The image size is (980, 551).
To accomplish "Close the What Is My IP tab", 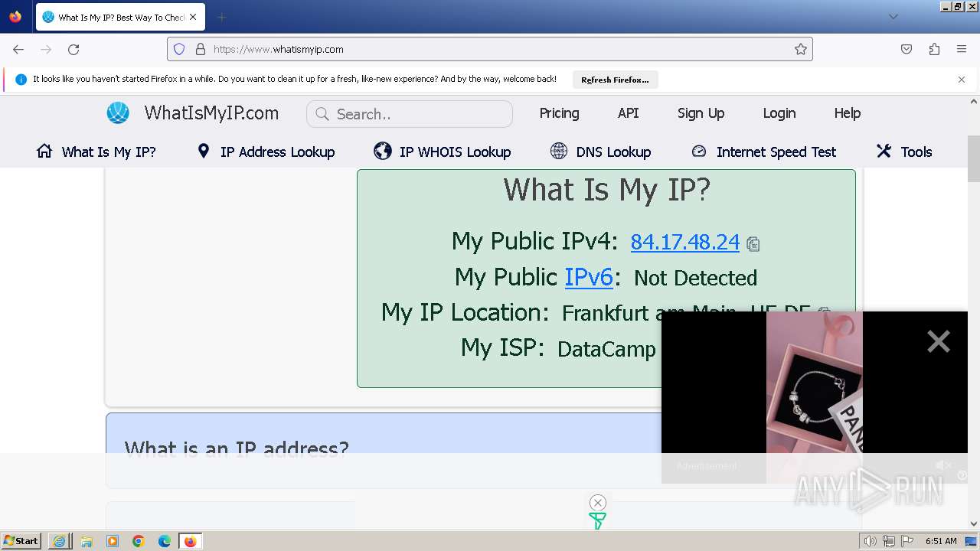I will [x=193, y=17].
